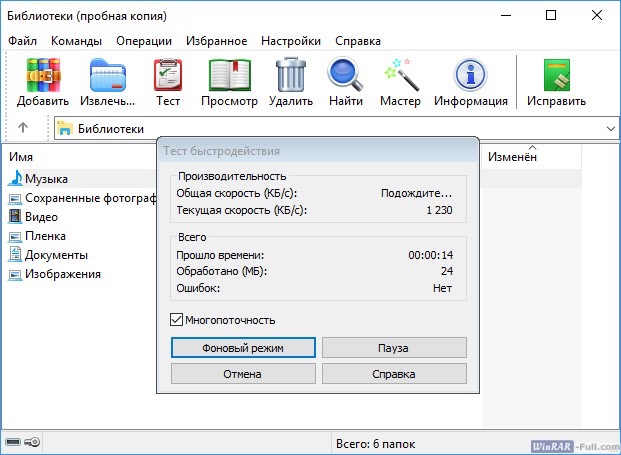Go up one folder level arrow
The width and height of the screenshot is (621, 455).
(x=23, y=128)
